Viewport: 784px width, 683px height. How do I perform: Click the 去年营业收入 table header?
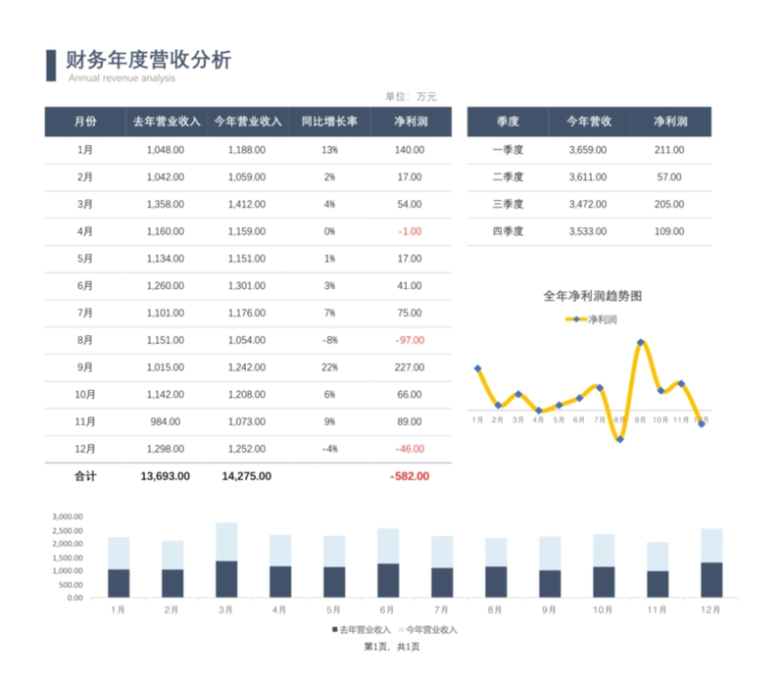point(166,122)
